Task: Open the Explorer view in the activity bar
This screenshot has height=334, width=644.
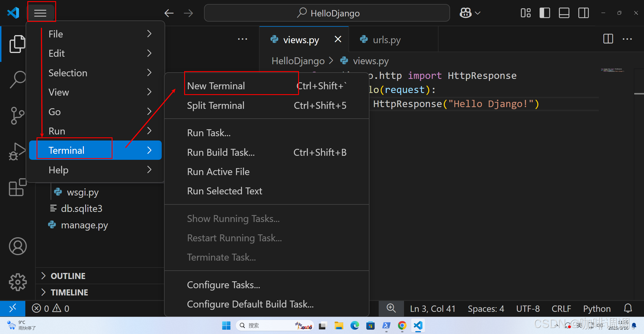Action: tap(17, 43)
